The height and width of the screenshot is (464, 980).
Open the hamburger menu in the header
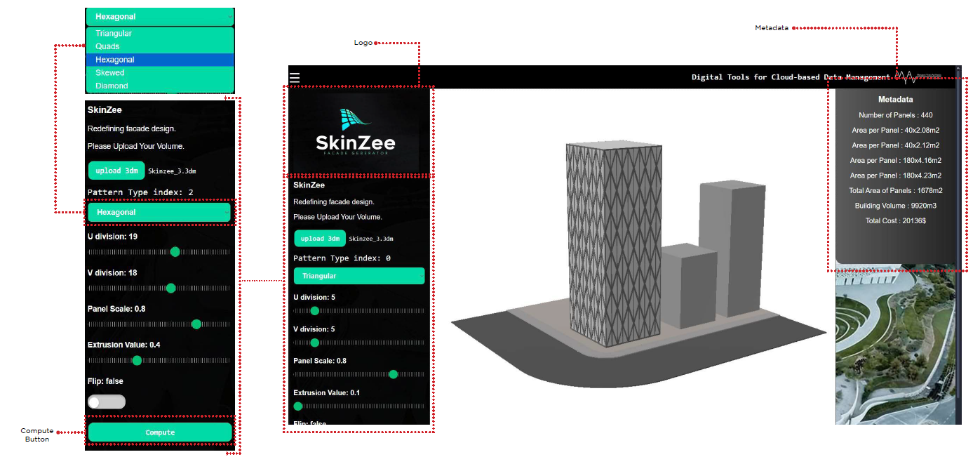tap(295, 77)
